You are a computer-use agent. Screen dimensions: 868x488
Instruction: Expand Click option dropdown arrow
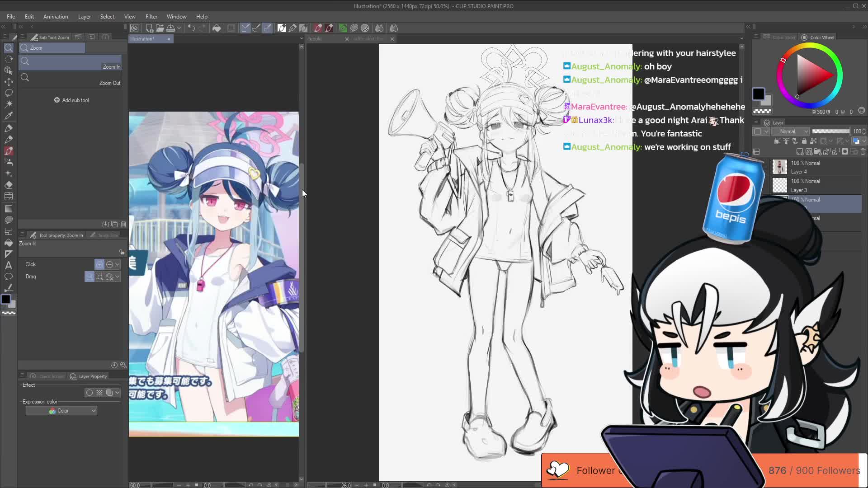pyautogui.click(x=118, y=264)
